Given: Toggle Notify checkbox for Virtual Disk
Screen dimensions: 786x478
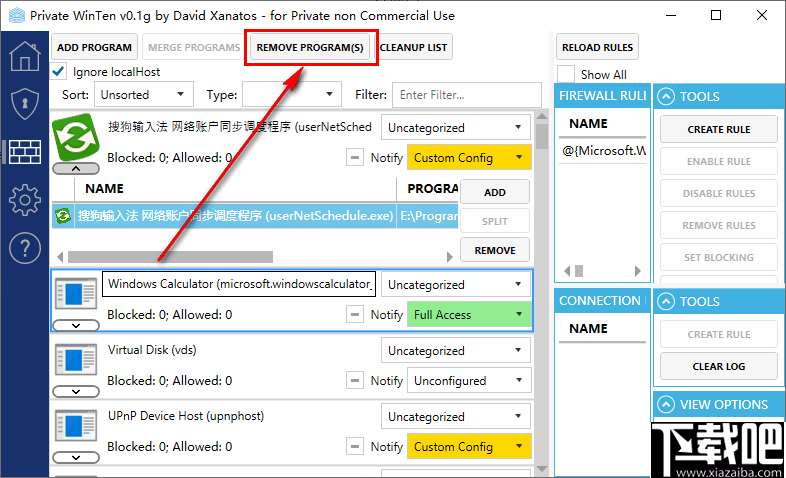Looking at the screenshot, I should (x=354, y=380).
